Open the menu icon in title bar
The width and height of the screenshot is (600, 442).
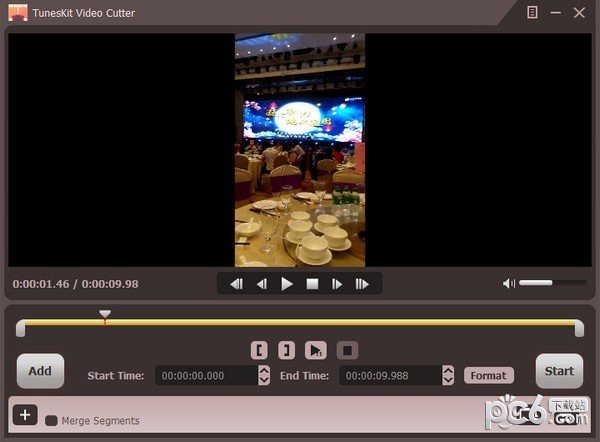pyautogui.click(x=533, y=12)
